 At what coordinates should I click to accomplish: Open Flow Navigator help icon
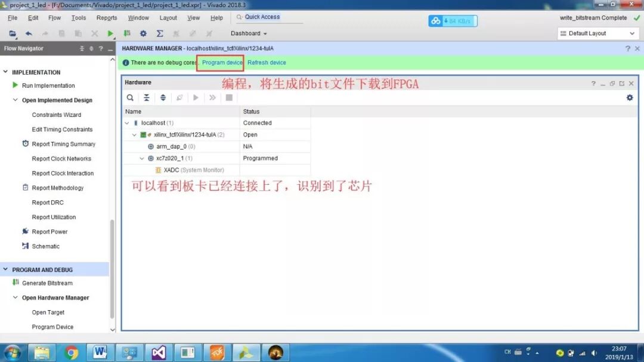coord(101,48)
